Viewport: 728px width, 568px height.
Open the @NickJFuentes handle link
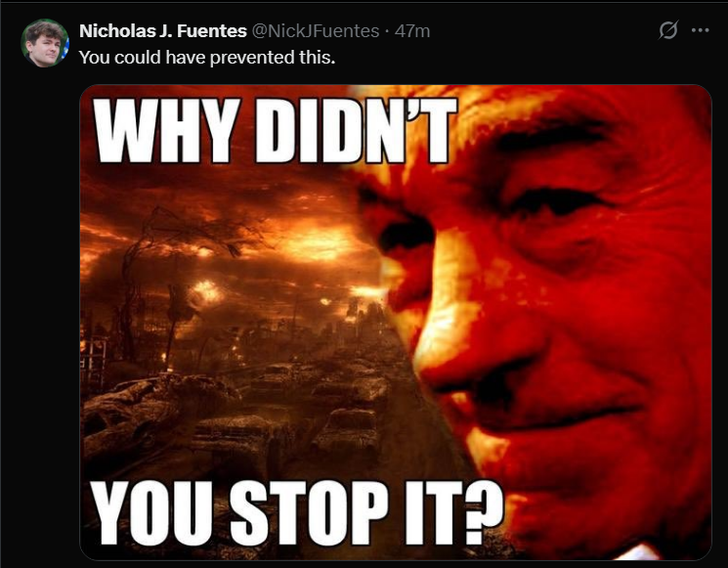(316, 31)
